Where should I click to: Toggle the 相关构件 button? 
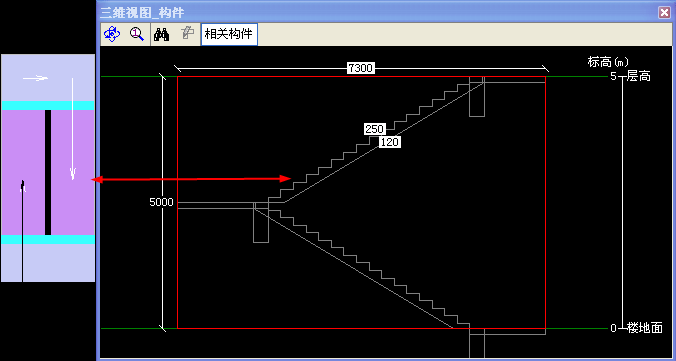point(229,35)
